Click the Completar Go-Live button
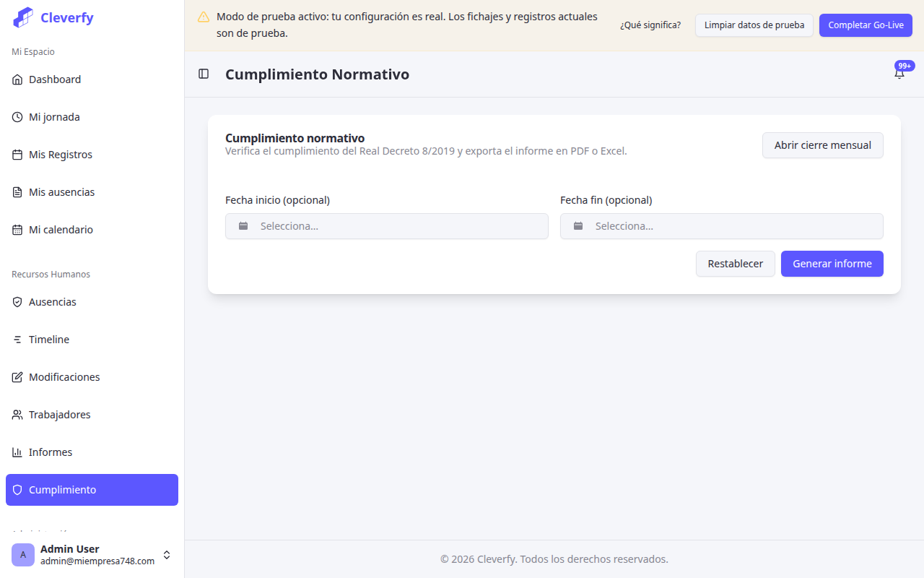Viewport: 924px width, 578px height. tap(866, 25)
